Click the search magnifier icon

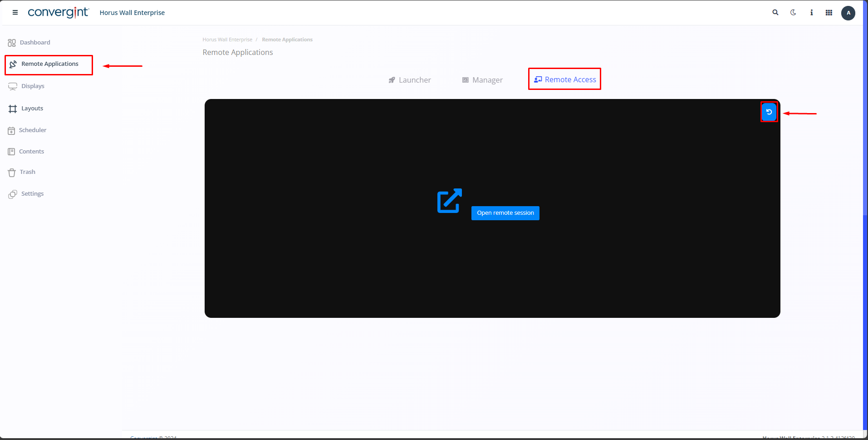coord(775,13)
